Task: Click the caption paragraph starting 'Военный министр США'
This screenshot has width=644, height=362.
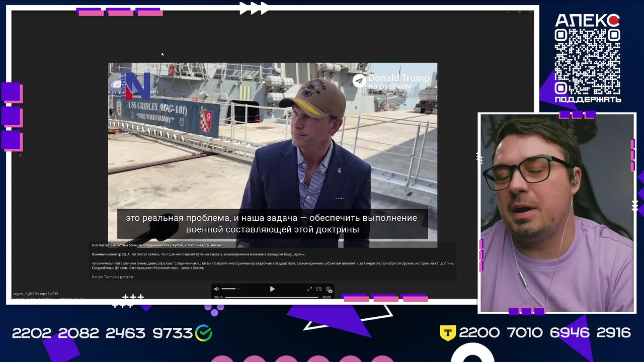Action: pos(198,254)
